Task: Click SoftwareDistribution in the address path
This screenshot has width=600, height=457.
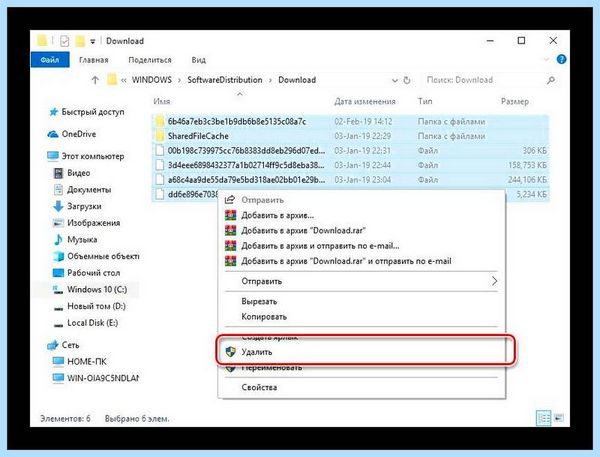Action: click(x=225, y=80)
